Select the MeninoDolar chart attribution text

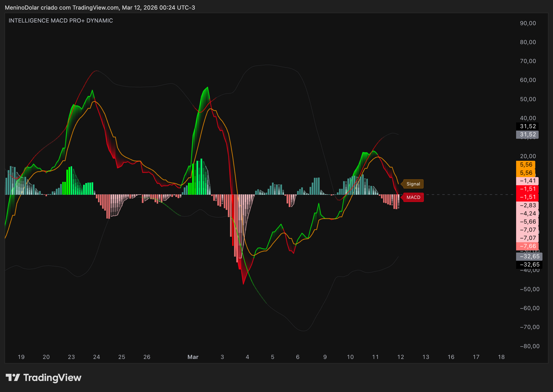click(x=22, y=8)
